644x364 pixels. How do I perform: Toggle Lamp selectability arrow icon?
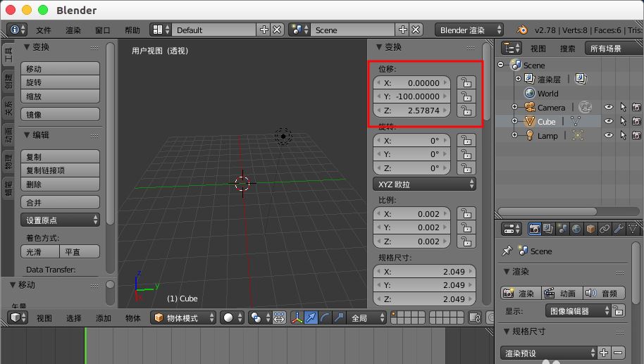(x=623, y=135)
